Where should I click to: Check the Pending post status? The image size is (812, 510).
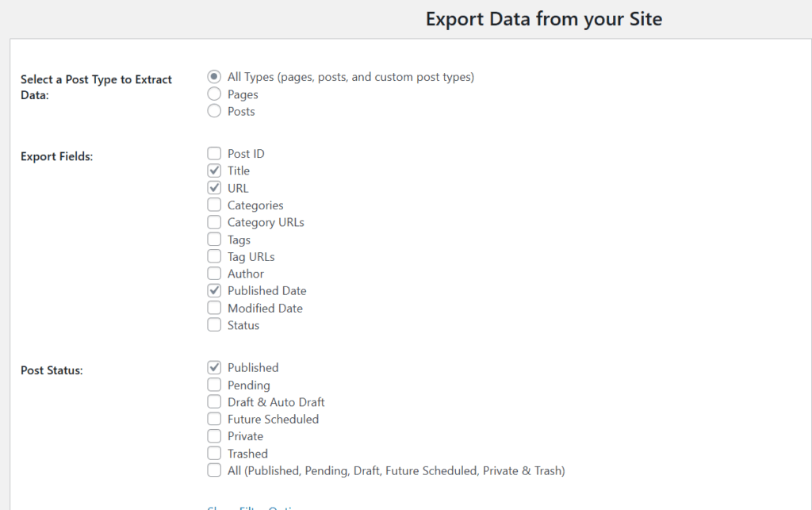pos(214,385)
